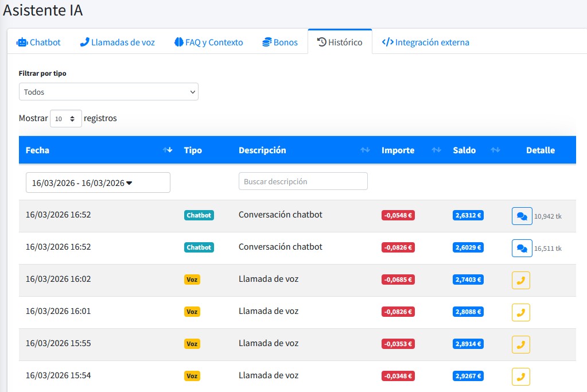Go to the Bonos tab
This screenshot has height=392, width=587.
point(280,42)
